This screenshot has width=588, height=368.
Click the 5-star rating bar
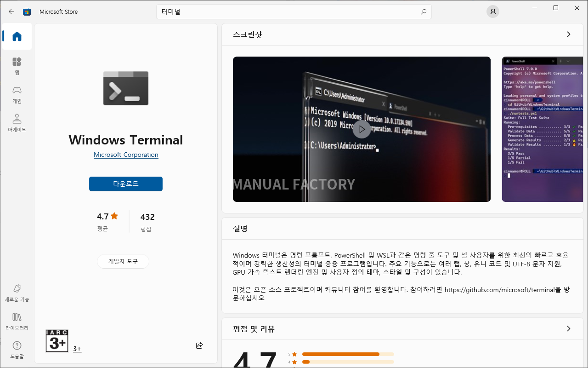348,354
